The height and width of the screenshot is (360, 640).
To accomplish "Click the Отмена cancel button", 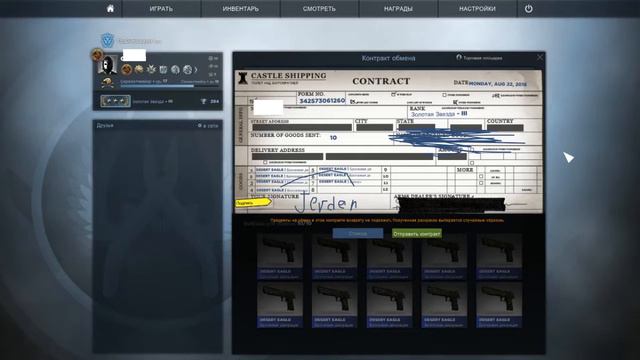I will (x=358, y=233).
